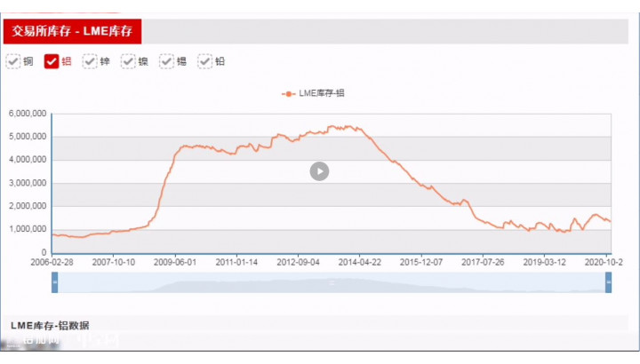Screen dimensions: 640x364
Task: Click the 2009-06-01 x-axis date label
Action: point(175,262)
